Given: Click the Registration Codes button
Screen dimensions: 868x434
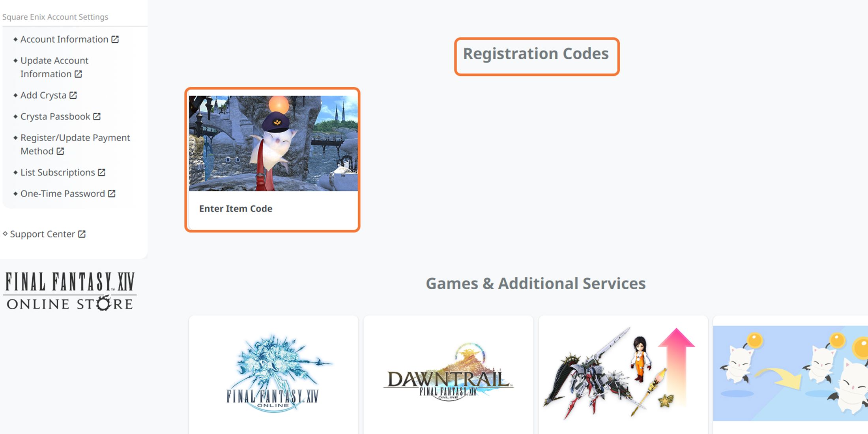Looking at the screenshot, I should pyautogui.click(x=536, y=54).
